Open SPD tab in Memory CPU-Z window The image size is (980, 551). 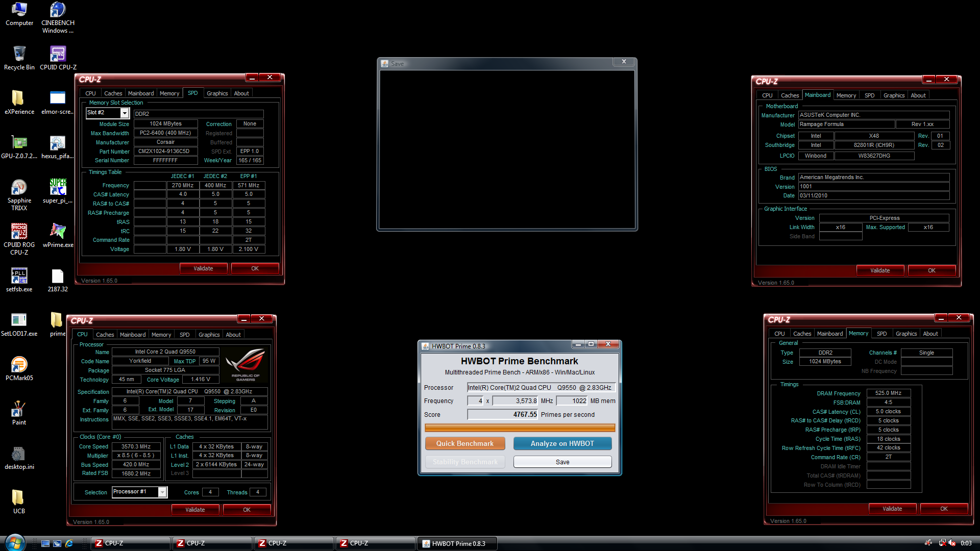click(x=882, y=334)
